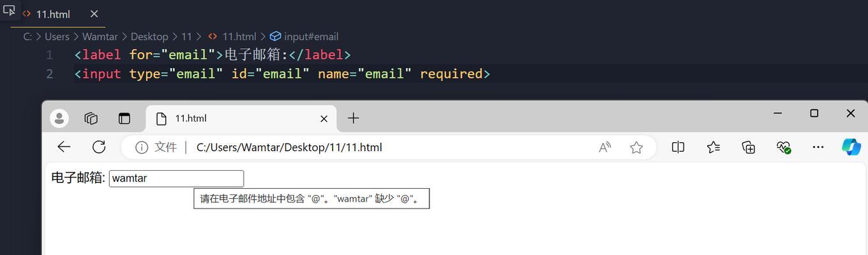Add page to favorites star
This screenshot has height=255, width=868.
[636, 147]
